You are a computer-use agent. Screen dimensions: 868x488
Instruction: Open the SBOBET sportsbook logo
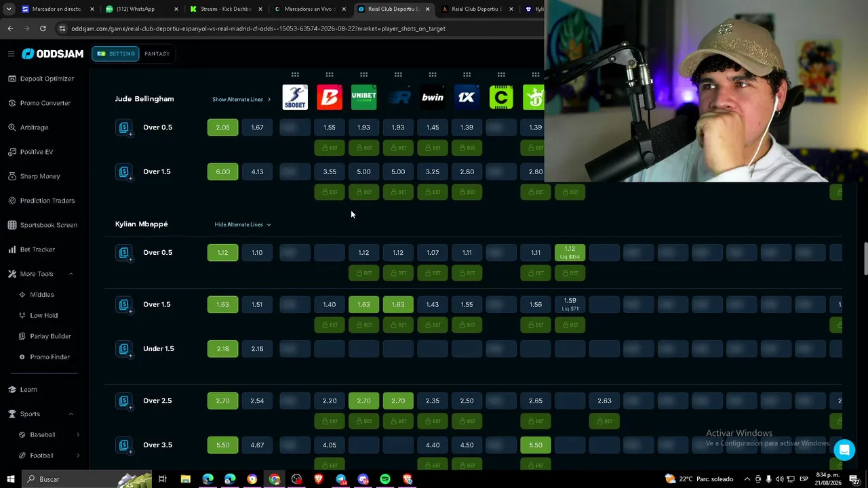[x=295, y=98]
